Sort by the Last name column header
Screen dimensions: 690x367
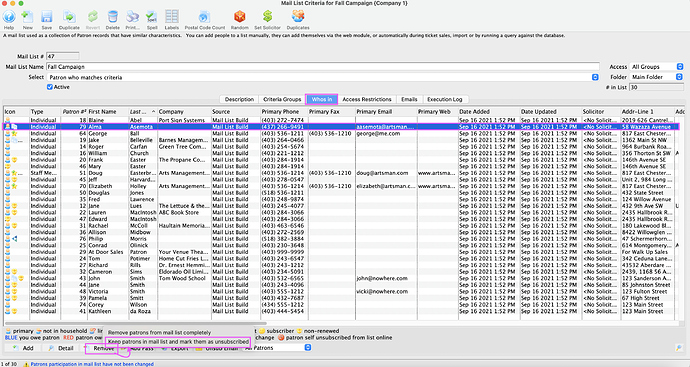point(142,112)
